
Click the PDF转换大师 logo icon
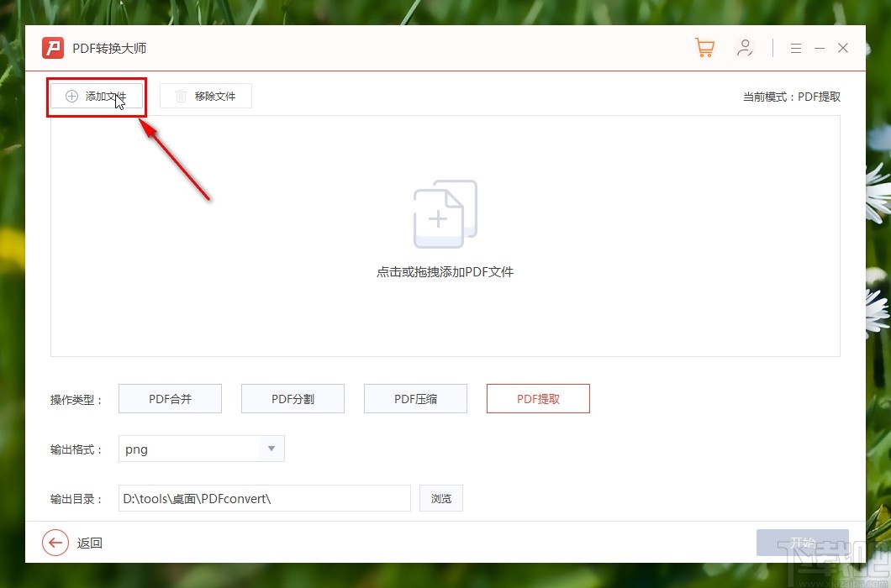click(x=52, y=48)
